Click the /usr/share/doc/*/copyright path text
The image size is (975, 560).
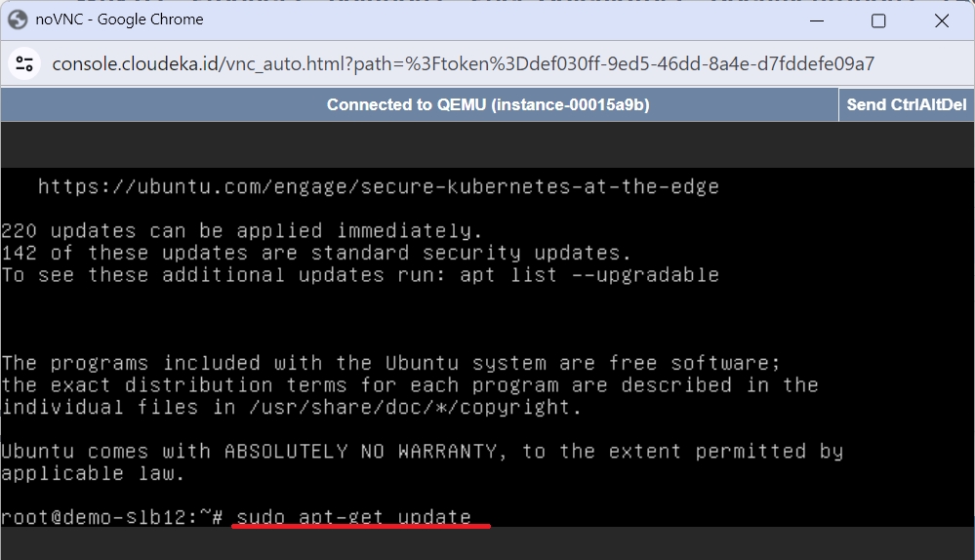[x=416, y=407]
